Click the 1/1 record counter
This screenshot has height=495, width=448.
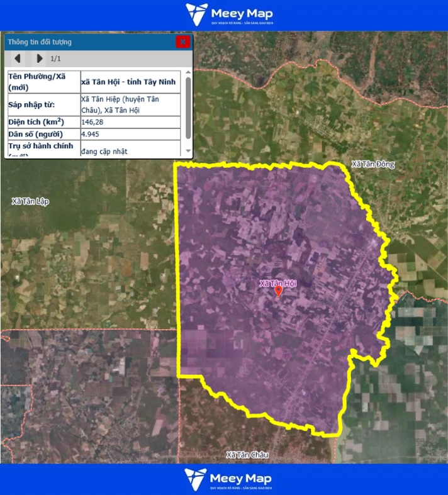pos(56,58)
